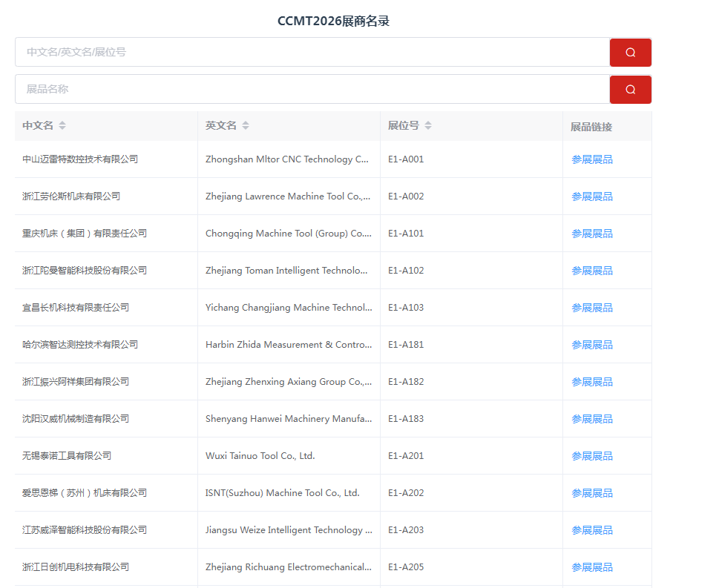The height and width of the screenshot is (588, 719).
Task: View 参展展品 for 重庆机床 row
Action: click(591, 234)
